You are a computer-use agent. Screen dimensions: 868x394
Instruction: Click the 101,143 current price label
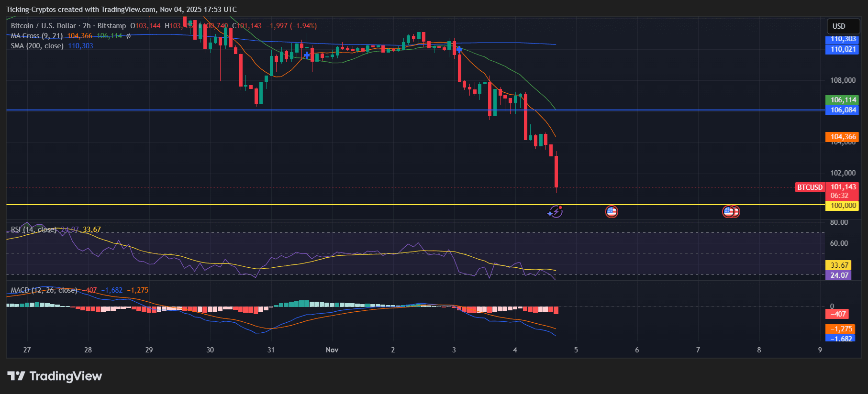coord(843,187)
